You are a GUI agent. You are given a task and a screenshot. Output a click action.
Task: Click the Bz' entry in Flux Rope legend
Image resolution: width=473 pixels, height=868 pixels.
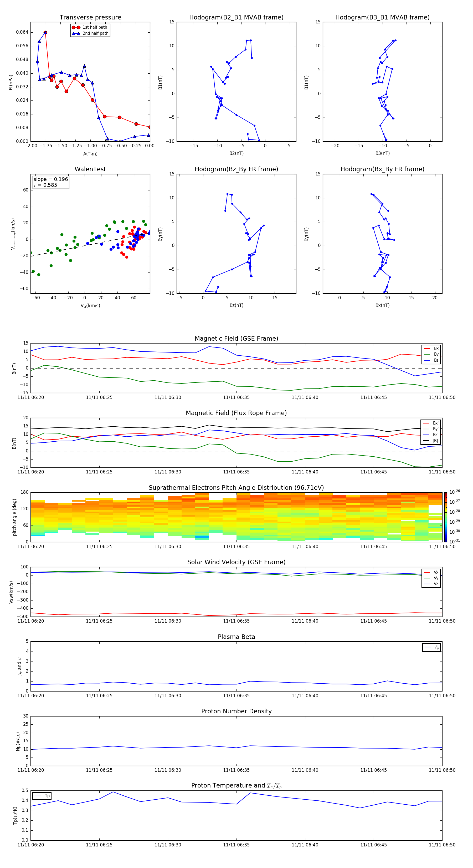pyautogui.click(x=431, y=435)
